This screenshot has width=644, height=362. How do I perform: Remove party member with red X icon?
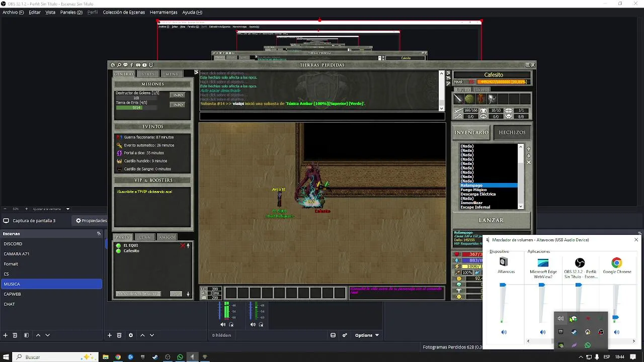183,246
